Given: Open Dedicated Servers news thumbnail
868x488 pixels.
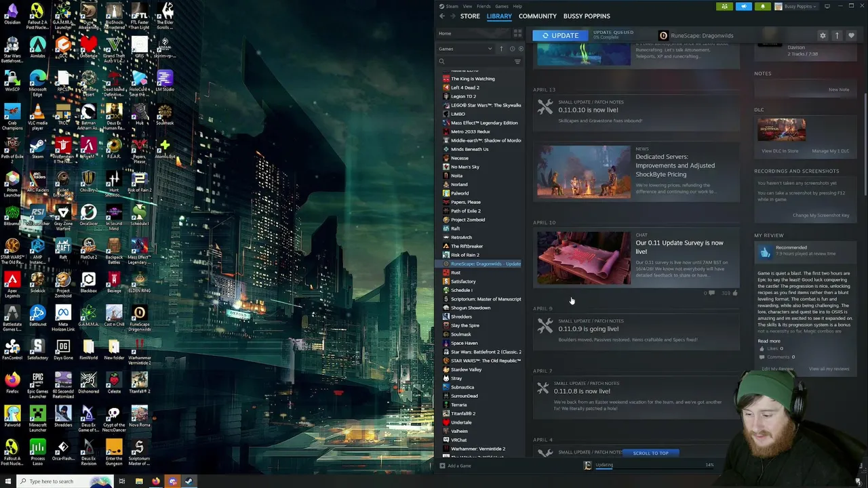Looking at the screenshot, I should [x=583, y=171].
